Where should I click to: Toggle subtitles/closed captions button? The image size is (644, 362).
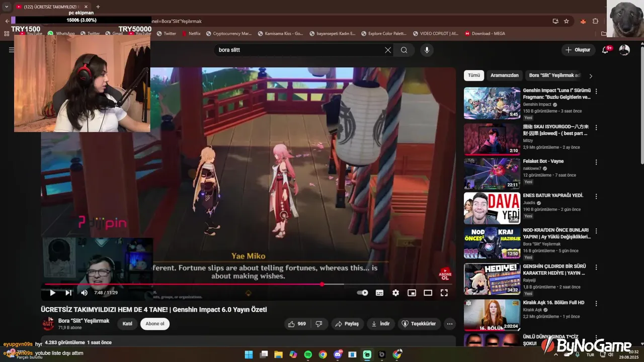379,293
